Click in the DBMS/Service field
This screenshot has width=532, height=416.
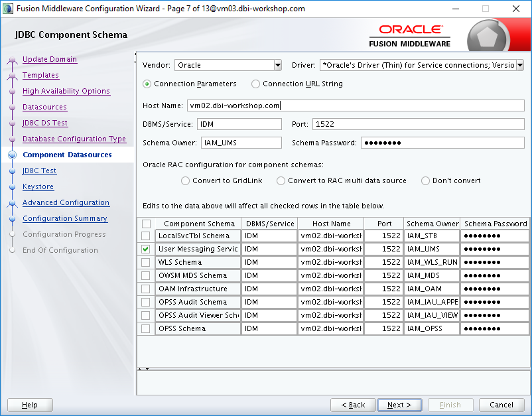pyautogui.click(x=239, y=124)
